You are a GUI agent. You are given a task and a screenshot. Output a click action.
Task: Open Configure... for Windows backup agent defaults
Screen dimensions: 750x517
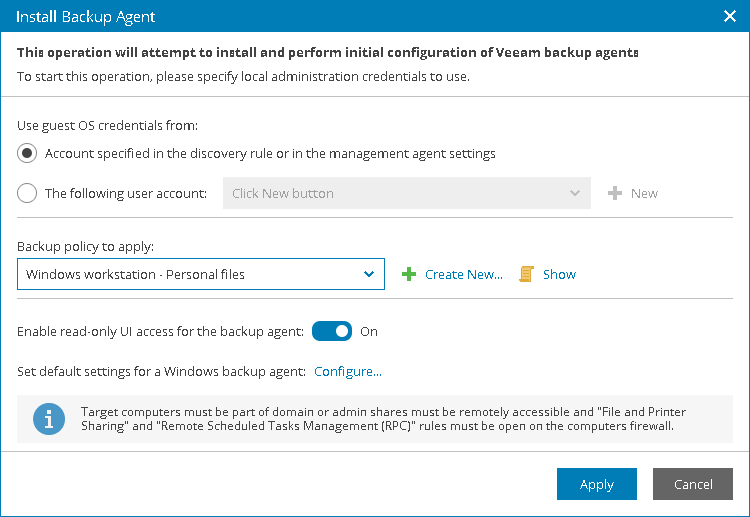coord(348,372)
